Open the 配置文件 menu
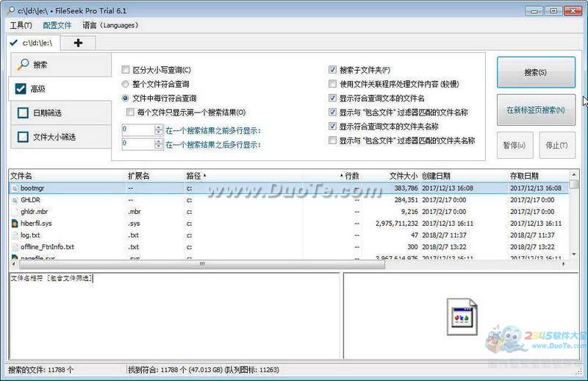 [57, 26]
